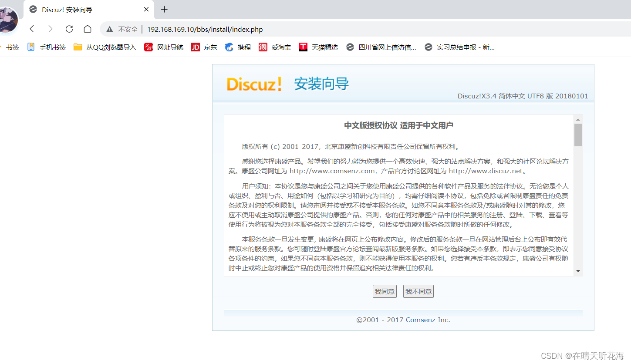Image resolution: width=631 pixels, height=364 pixels.
Task: Reload the page with refresh icon
Action: [69, 29]
